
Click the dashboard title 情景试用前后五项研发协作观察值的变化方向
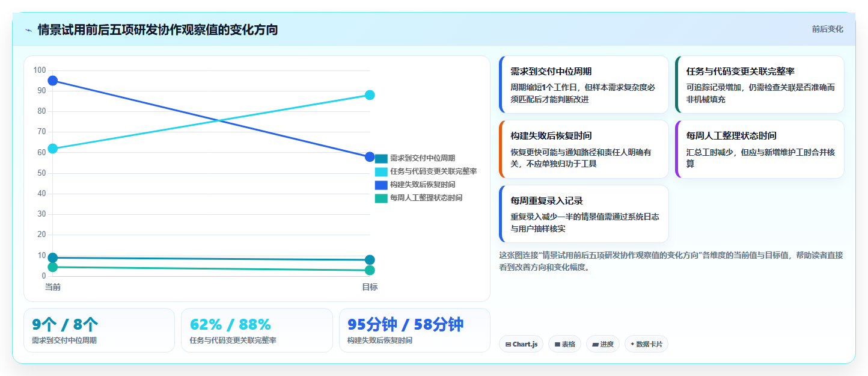click(x=157, y=29)
